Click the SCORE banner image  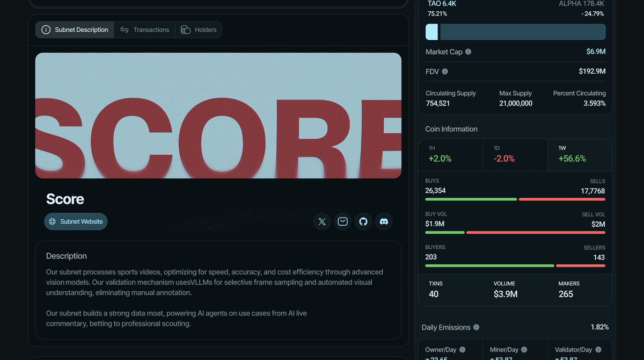click(x=218, y=116)
